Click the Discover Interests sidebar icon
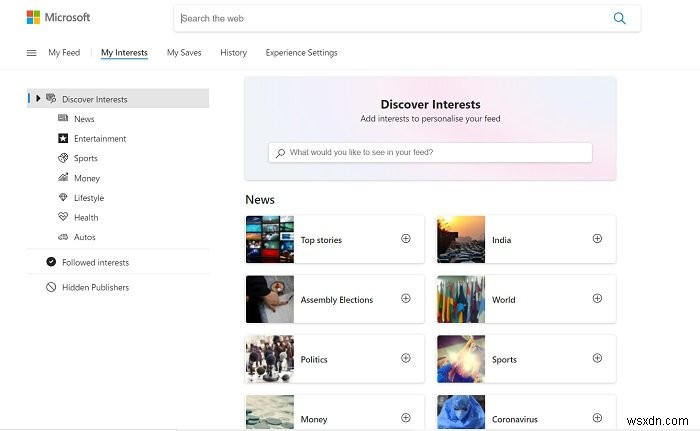Image resolution: width=700 pixels, height=431 pixels. coord(51,98)
